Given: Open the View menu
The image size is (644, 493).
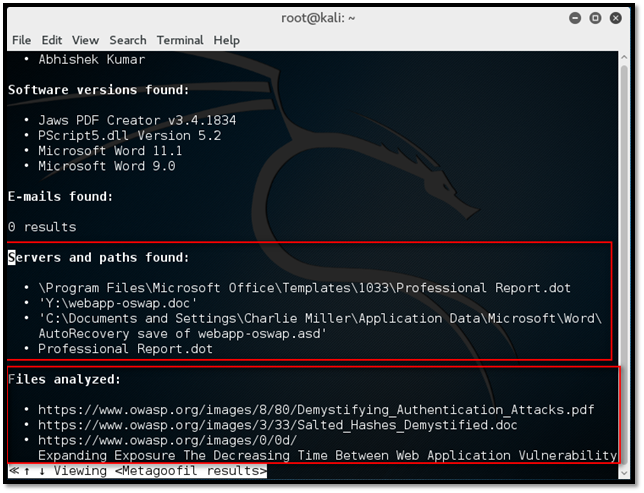Looking at the screenshot, I should 85,40.
